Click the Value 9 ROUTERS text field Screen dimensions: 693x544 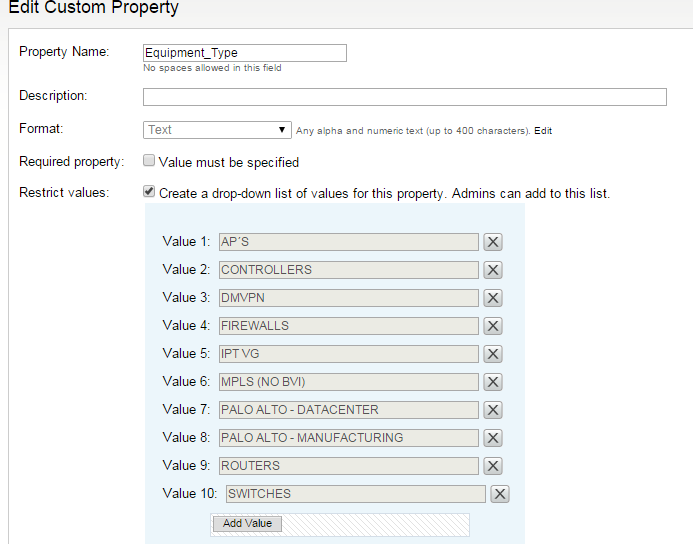(349, 466)
